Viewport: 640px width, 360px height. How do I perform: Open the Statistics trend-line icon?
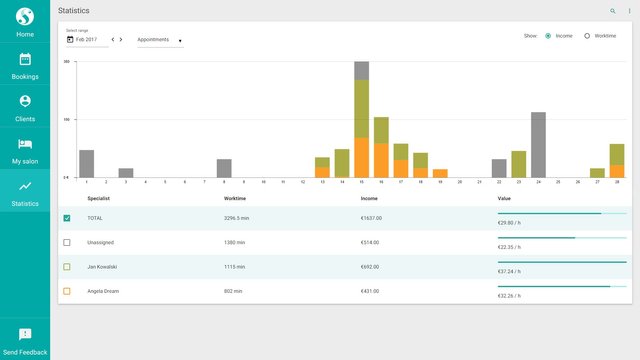pyautogui.click(x=25, y=186)
